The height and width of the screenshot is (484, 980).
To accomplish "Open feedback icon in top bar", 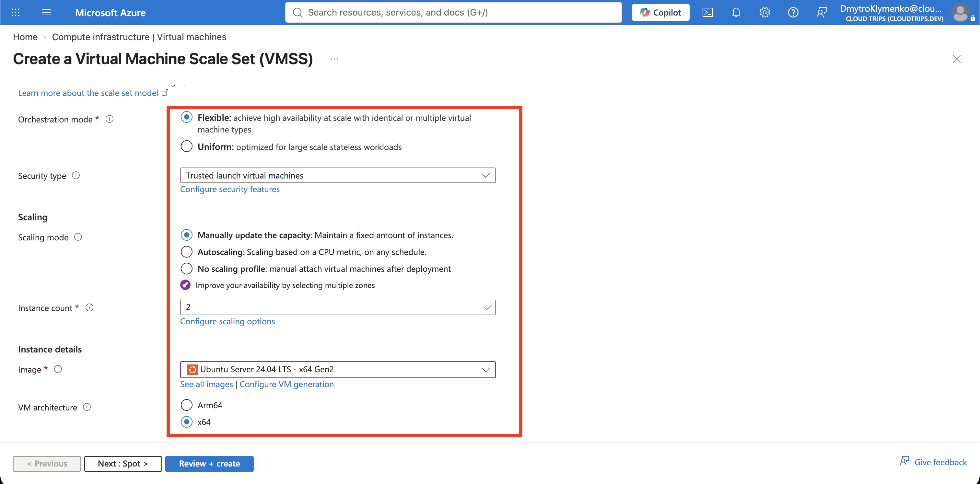I will pyautogui.click(x=821, y=13).
